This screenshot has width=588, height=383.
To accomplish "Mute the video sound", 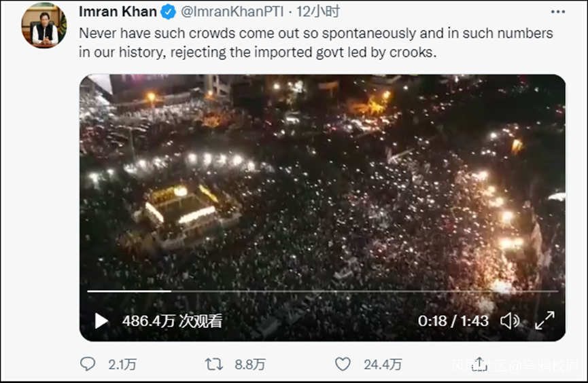I will pos(510,321).
